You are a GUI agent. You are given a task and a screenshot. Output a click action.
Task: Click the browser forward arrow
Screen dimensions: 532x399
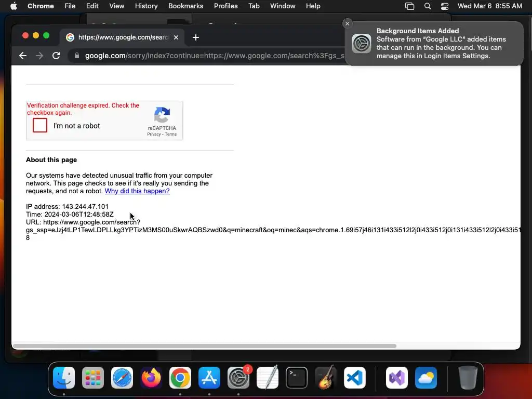[x=39, y=56]
